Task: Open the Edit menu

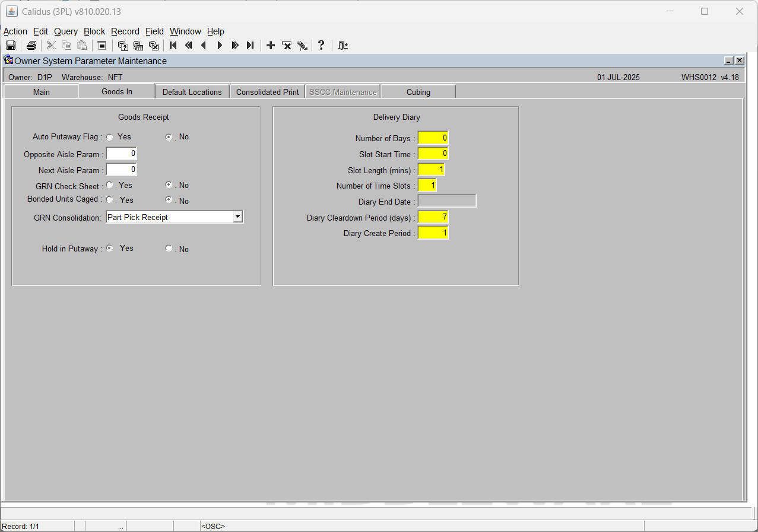Action: 40,31
